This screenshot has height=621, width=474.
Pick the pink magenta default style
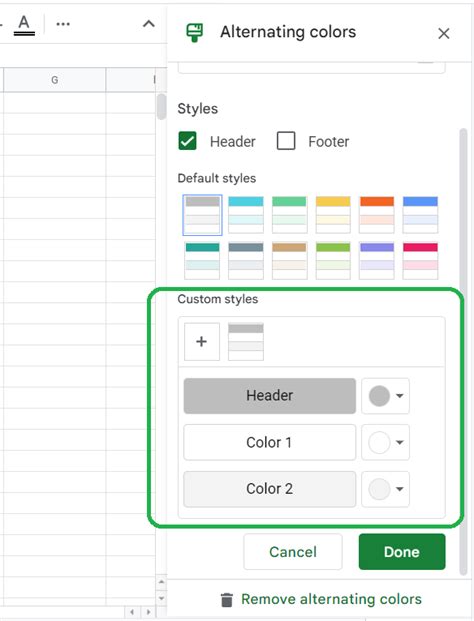[420, 261]
